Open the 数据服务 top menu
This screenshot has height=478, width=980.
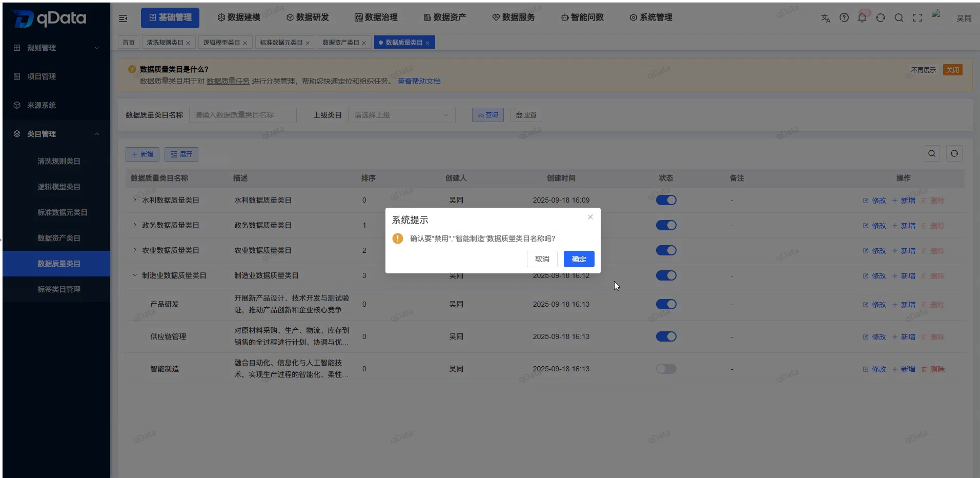point(514,17)
